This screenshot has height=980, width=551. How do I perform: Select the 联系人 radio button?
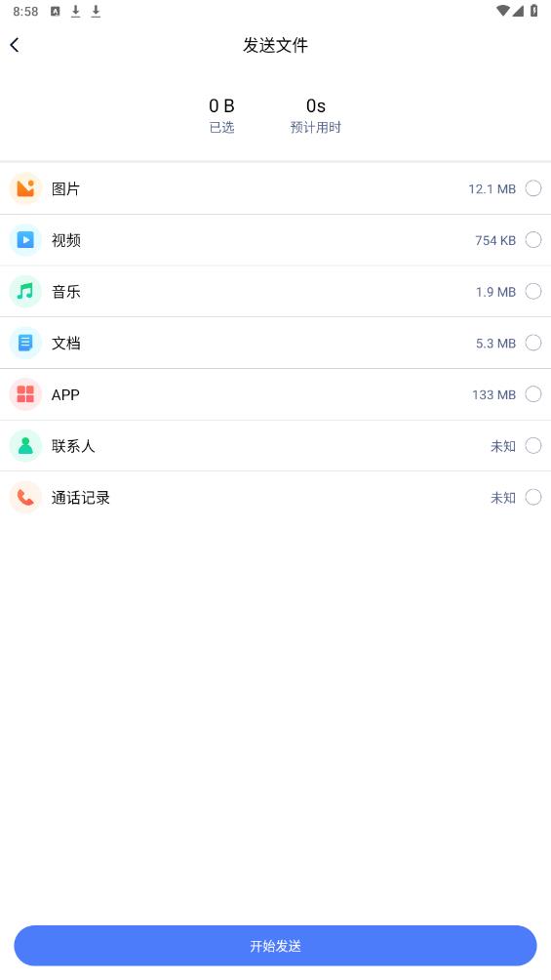532,446
